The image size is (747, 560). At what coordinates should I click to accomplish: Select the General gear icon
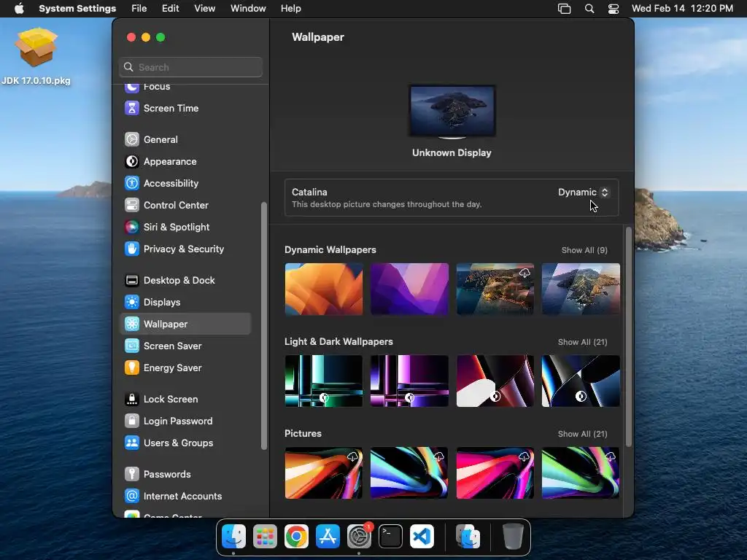point(132,139)
